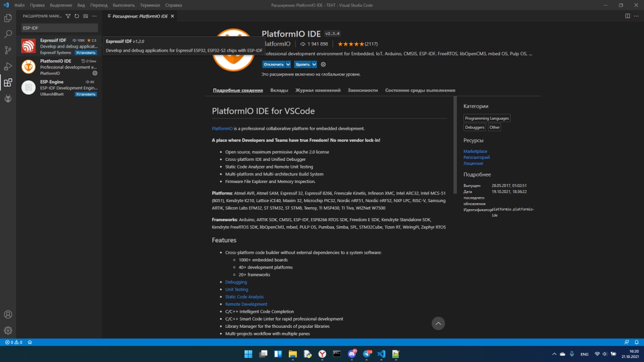Select the Extensions view icon
This screenshot has width=644, height=362.
coord(8,82)
